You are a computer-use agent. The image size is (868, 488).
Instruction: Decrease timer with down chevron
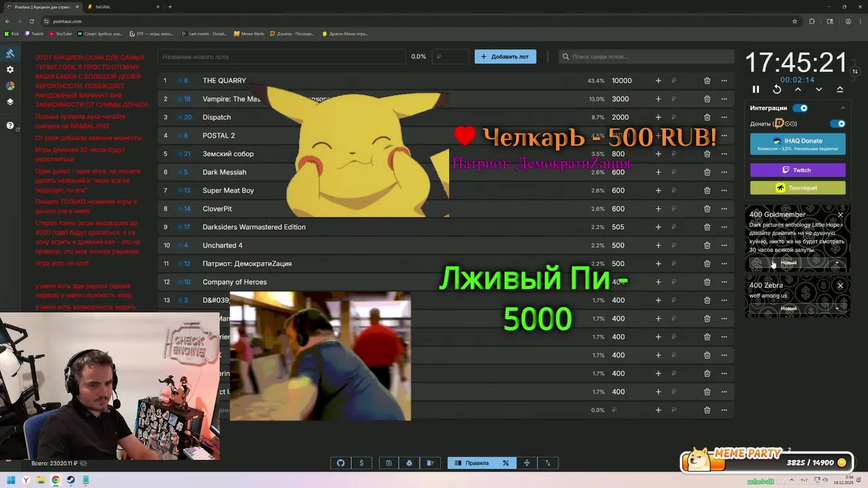[818, 89]
